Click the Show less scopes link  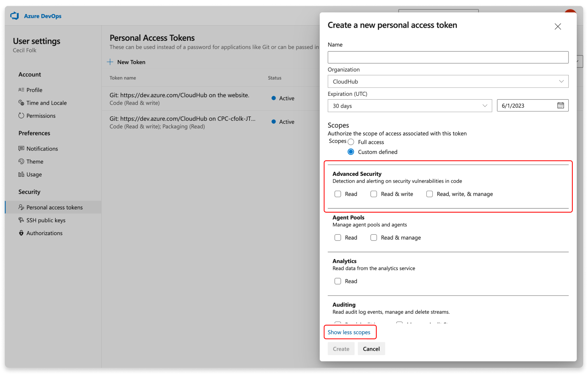[349, 332]
